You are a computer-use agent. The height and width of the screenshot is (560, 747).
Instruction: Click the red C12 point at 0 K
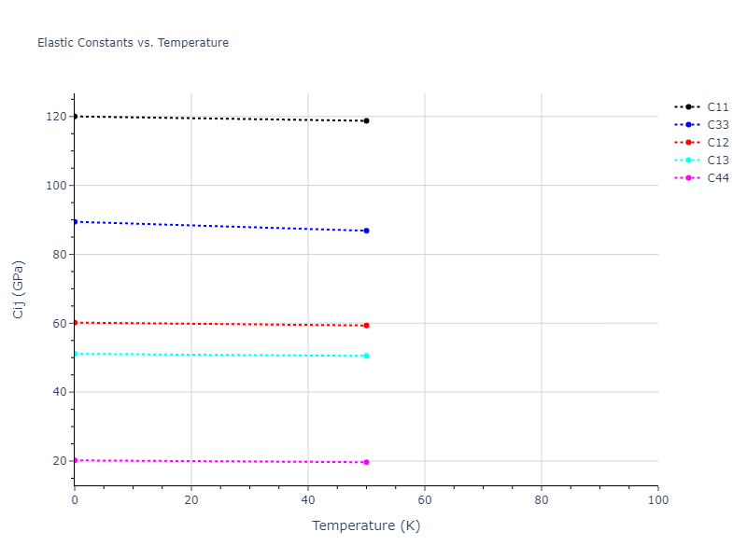75,323
